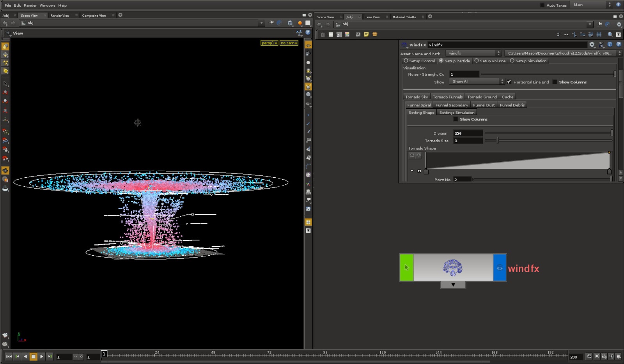The height and width of the screenshot is (364, 624).
Task: Toggle the blue display flag on the windfx node
Action: (x=500, y=268)
